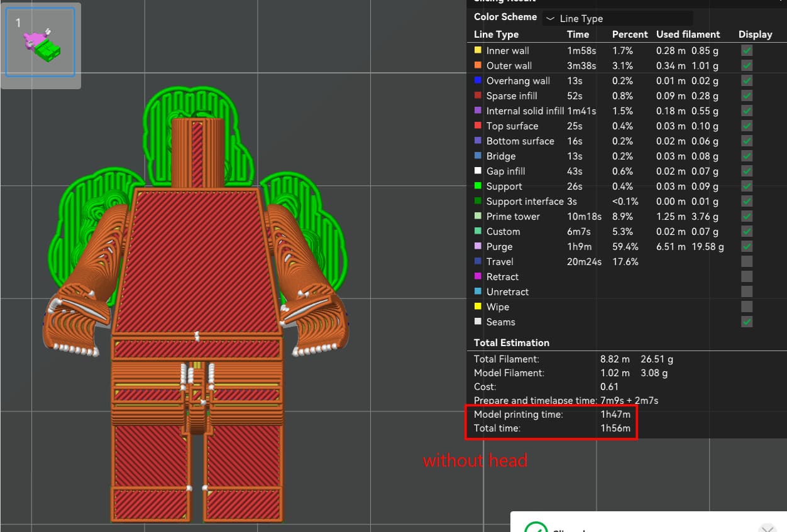
Task: Hide Outer wall lines via its checkbox
Action: point(747,65)
